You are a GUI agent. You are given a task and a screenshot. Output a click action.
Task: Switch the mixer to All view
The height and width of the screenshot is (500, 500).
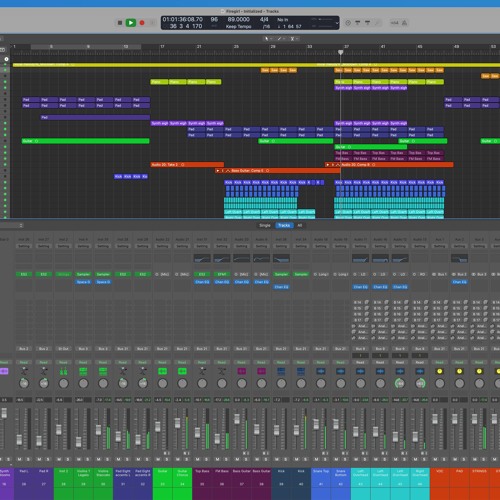pos(300,226)
